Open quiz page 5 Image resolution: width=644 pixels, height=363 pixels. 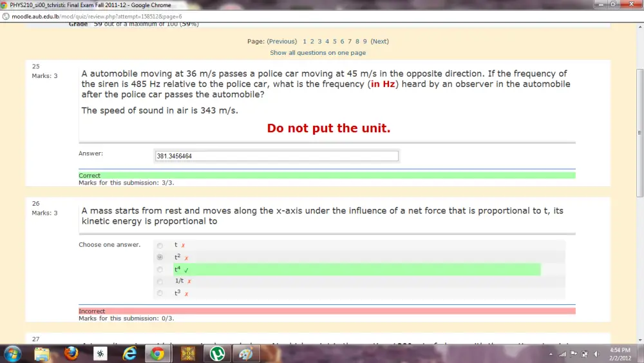[335, 41]
